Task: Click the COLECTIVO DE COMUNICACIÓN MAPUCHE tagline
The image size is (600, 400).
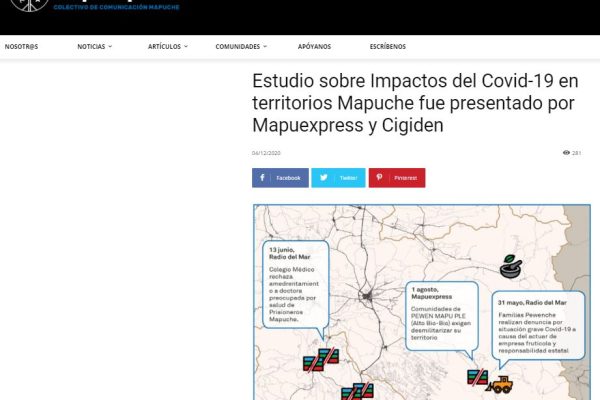Action: (116, 7)
